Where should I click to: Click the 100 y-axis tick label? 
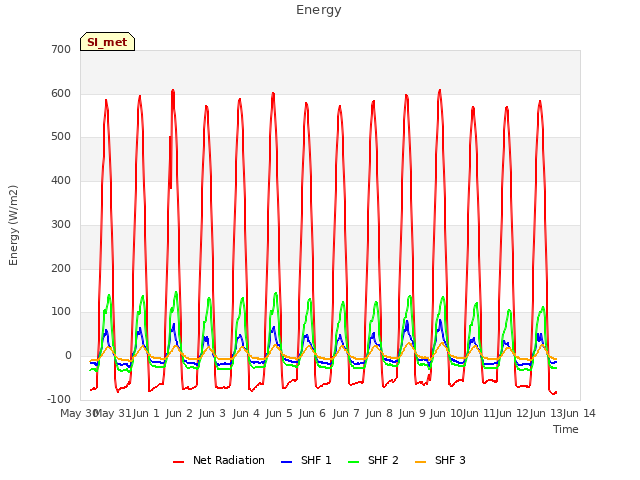pyautogui.click(x=61, y=312)
